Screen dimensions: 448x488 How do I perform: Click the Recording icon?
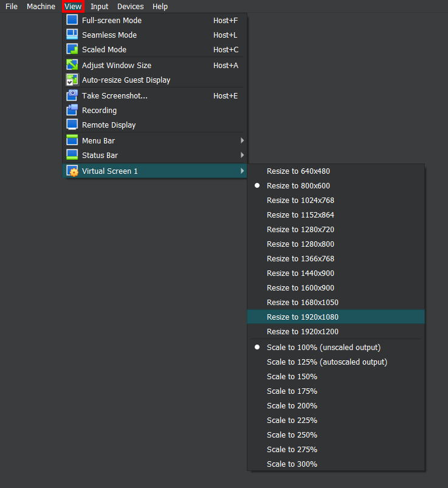pos(72,110)
